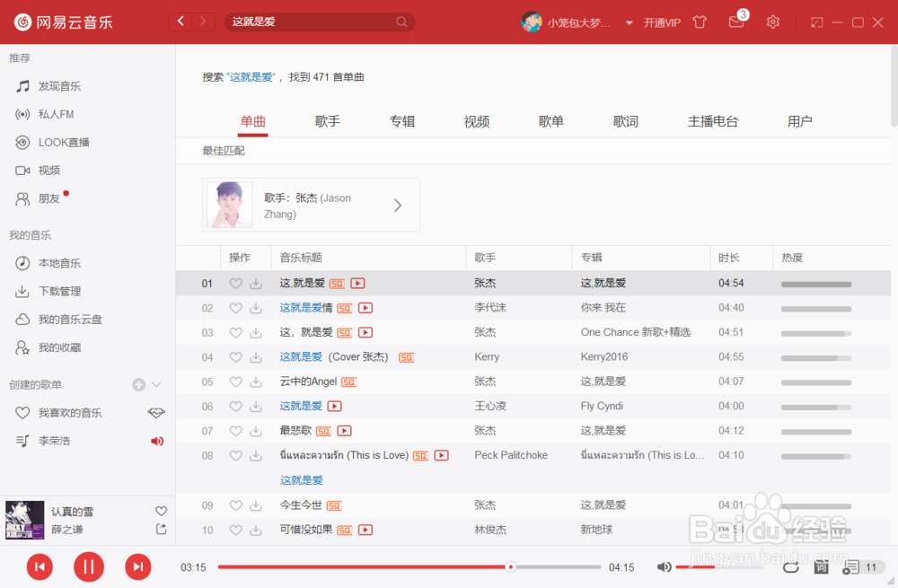Switch to the 用户 tab

coord(799,121)
